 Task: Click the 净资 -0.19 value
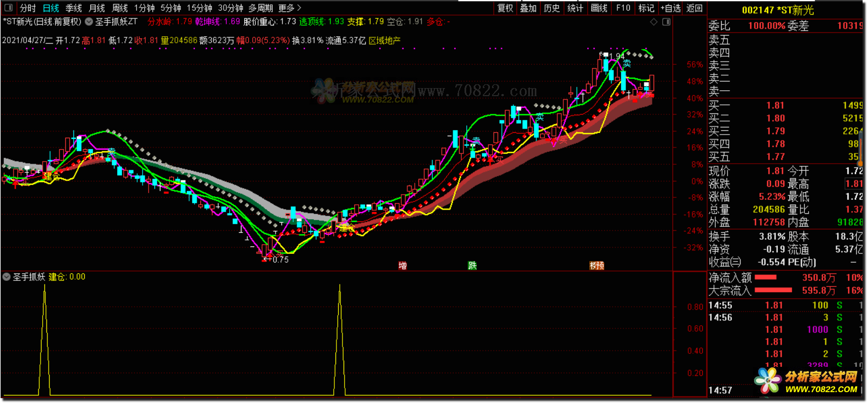[x=774, y=250]
